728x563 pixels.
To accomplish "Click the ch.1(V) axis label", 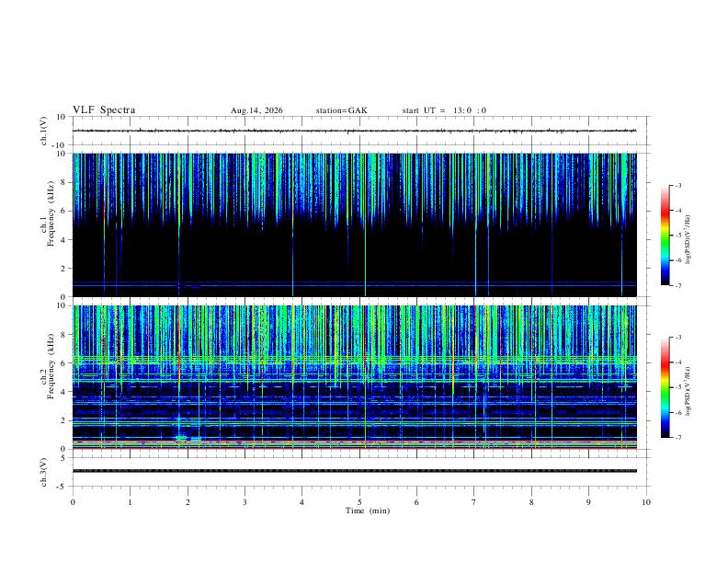I will [x=44, y=131].
